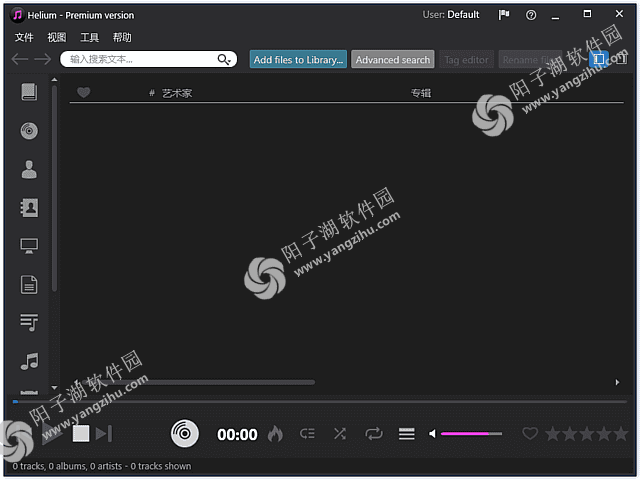The width and height of the screenshot is (640, 480).
Task: Click the flame icon in player bar
Action: point(275,433)
